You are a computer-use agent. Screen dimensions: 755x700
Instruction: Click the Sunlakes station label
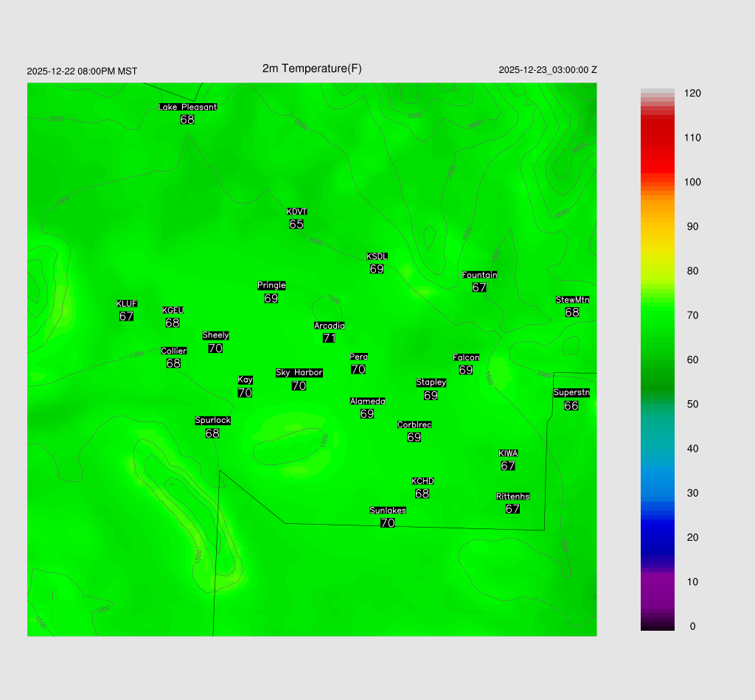coord(388,511)
